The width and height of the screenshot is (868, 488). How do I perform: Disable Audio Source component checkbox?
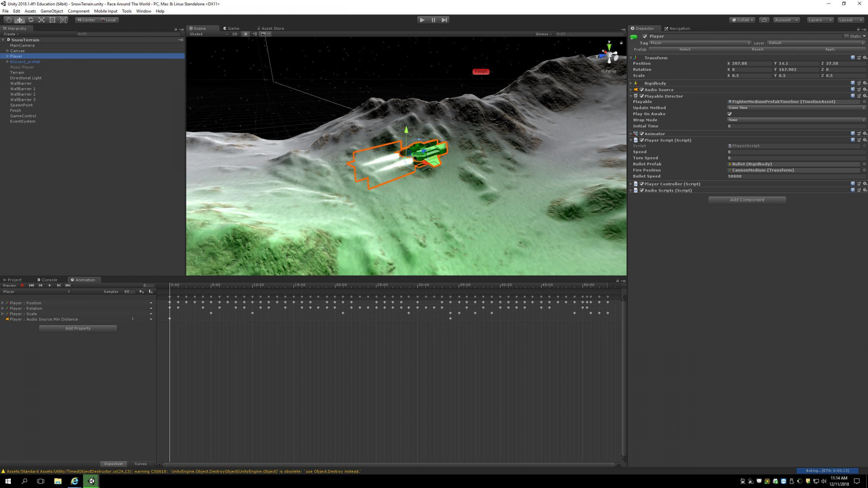(642, 89)
